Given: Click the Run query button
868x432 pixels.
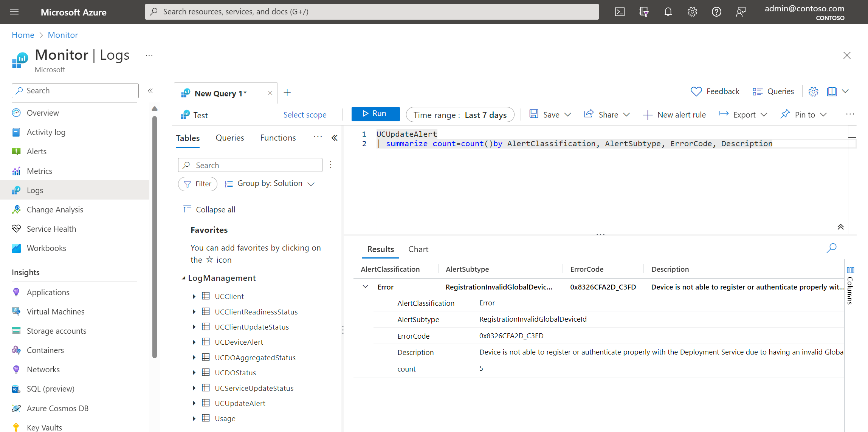Looking at the screenshot, I should pos(375,114).
